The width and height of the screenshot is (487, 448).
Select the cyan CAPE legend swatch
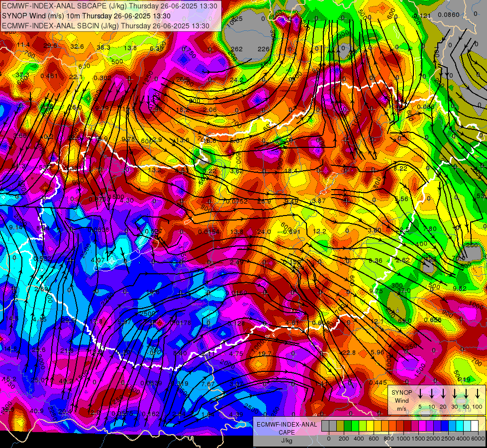pos(459,426)
